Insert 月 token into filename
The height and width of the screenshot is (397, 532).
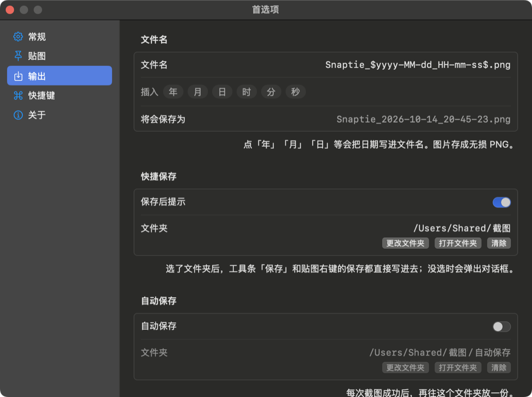click(197, 92)
